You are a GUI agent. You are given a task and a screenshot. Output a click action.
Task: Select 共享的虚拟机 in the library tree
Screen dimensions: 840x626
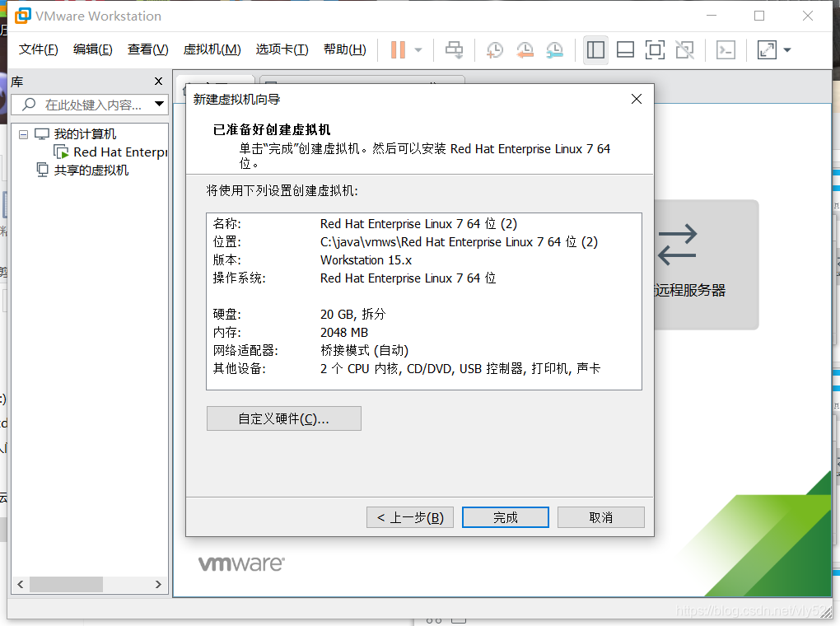[x=91, y=171]
